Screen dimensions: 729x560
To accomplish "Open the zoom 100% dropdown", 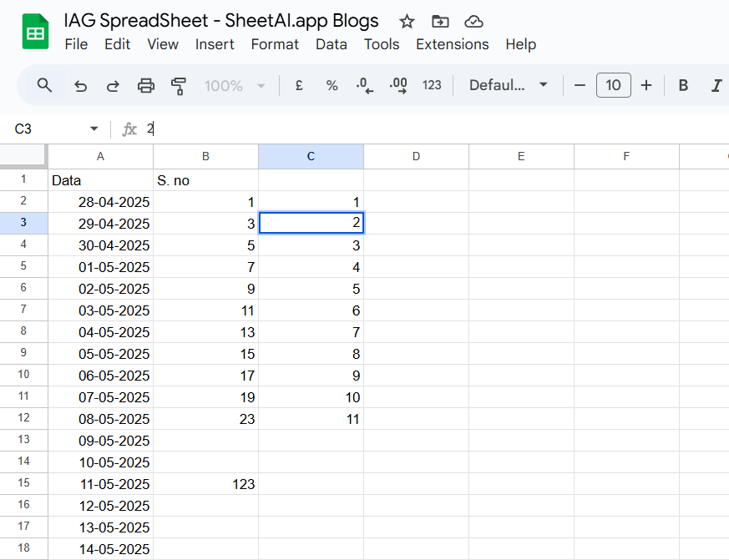I will click(235, 86).
